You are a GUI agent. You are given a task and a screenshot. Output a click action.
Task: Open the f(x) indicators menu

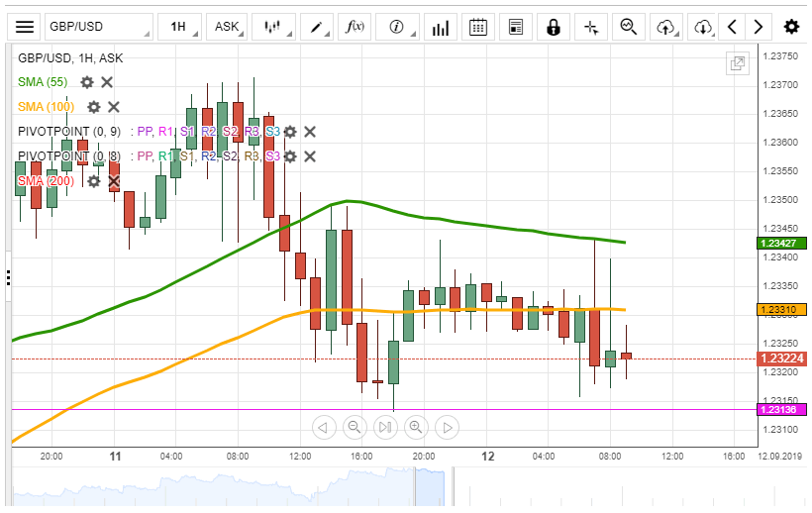(x=355, y=27)
